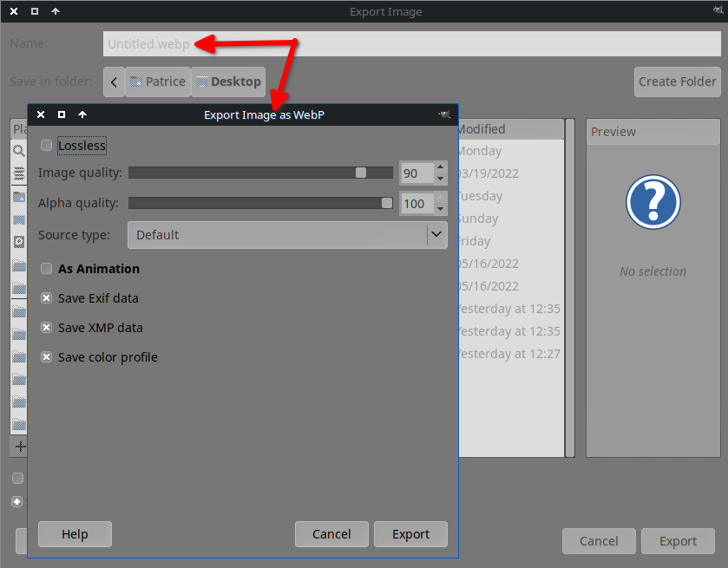Click the Name field with Untitled.webp
728x568 pixels.
(x=412, y=44)
